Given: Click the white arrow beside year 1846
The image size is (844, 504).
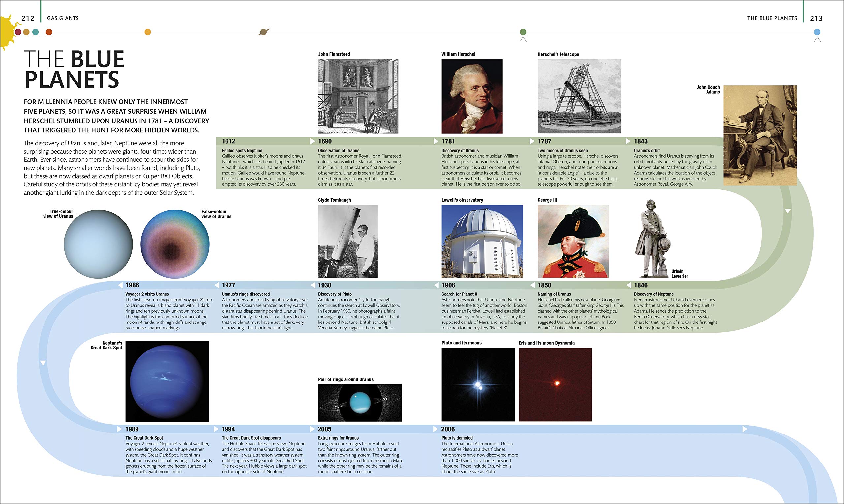Looking at the screenshot, I should [628, 285].
